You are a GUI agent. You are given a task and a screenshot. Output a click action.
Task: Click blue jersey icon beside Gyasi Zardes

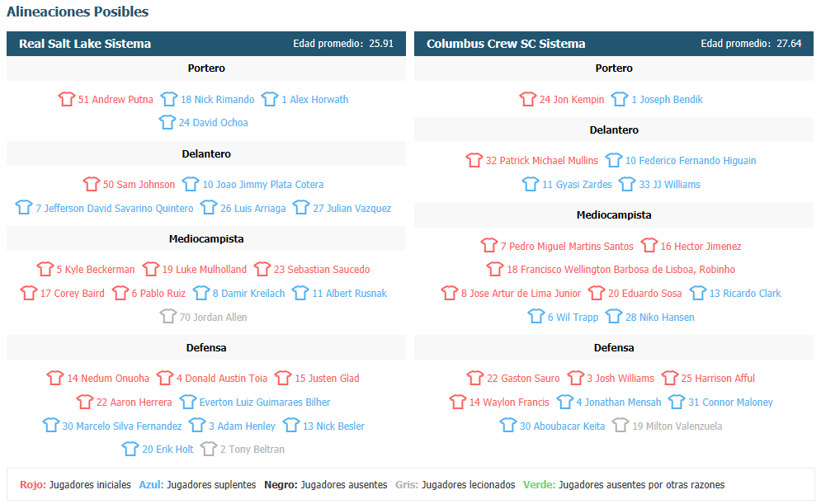(x=531, y=184)
